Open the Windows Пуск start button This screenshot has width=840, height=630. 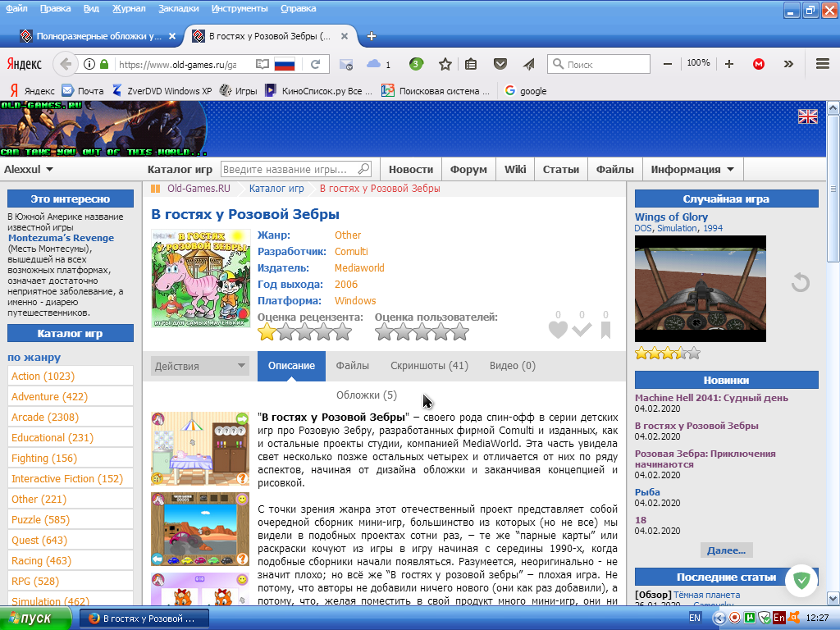click(36, 619)
